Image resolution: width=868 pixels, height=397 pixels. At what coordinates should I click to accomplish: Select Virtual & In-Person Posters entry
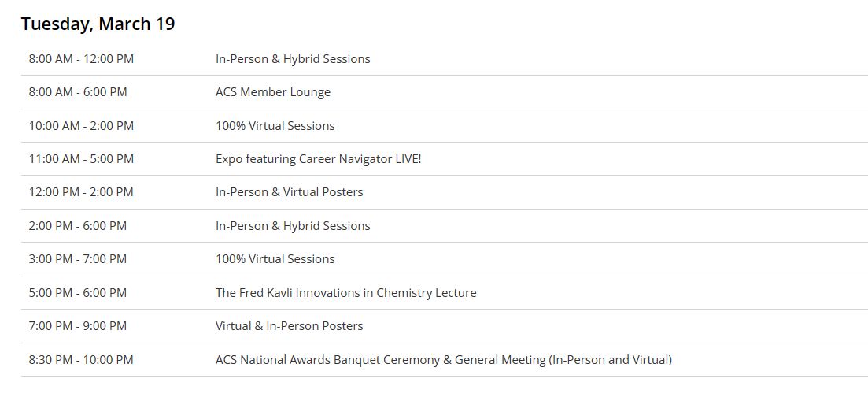290,326
